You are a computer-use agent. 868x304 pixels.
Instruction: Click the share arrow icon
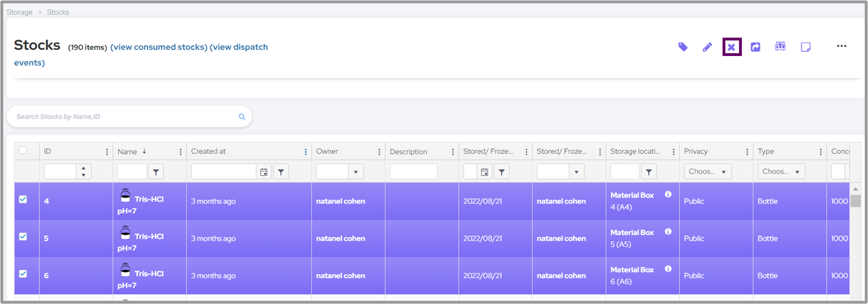click(755, 47)
